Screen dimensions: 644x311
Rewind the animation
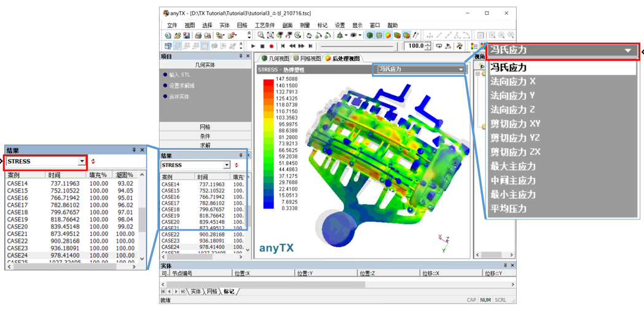pos(292,46)
